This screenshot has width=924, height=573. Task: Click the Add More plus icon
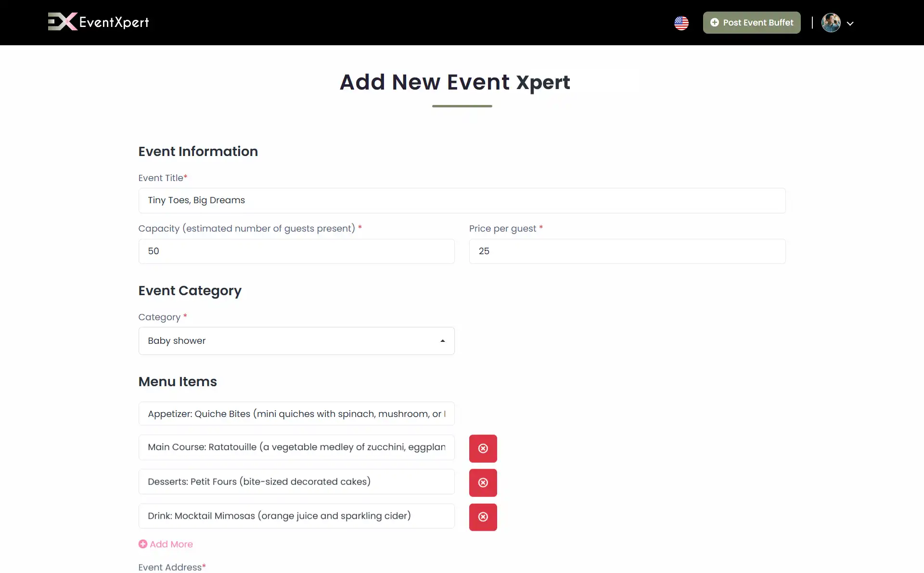pyautogui.click(x=143, y=544)
